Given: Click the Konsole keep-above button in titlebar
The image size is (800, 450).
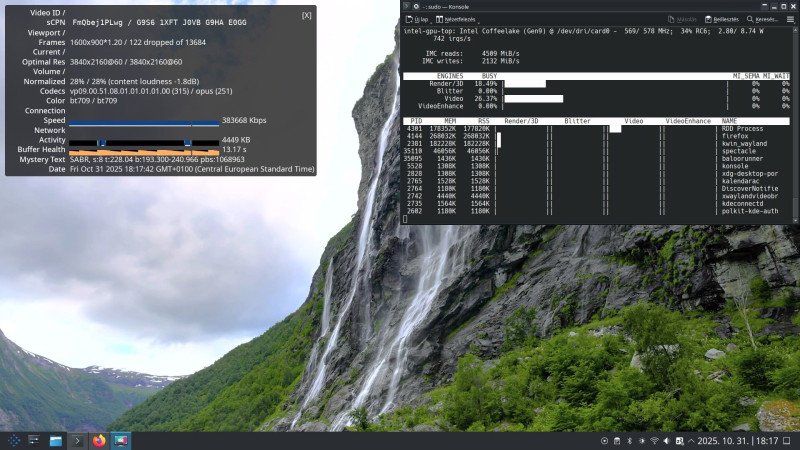Looking at the screenshot, I should (x=764, y=6).
